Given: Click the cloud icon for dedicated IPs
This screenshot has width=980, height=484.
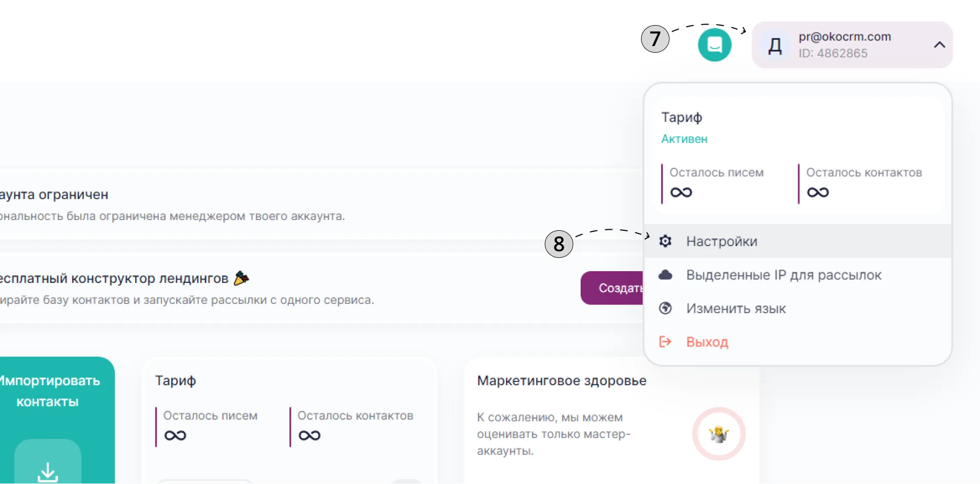Looking at the screenshot, I should pos(665,275).
